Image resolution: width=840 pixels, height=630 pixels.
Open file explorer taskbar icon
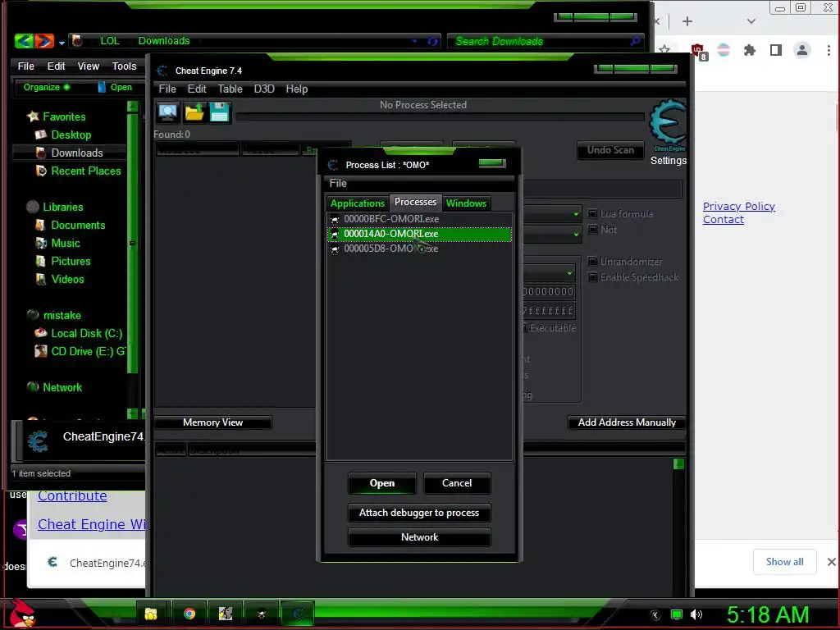tap(151, 614)
